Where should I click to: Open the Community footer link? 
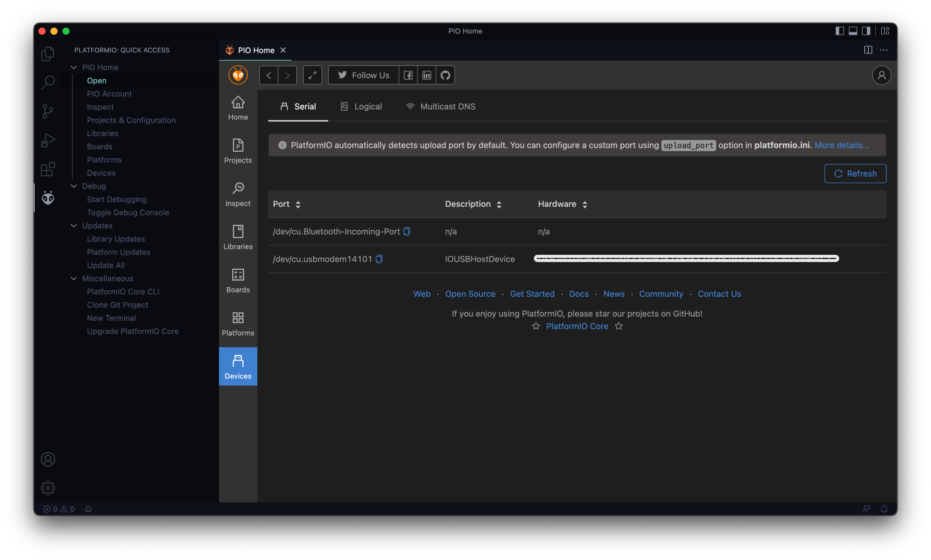[661, 294]
